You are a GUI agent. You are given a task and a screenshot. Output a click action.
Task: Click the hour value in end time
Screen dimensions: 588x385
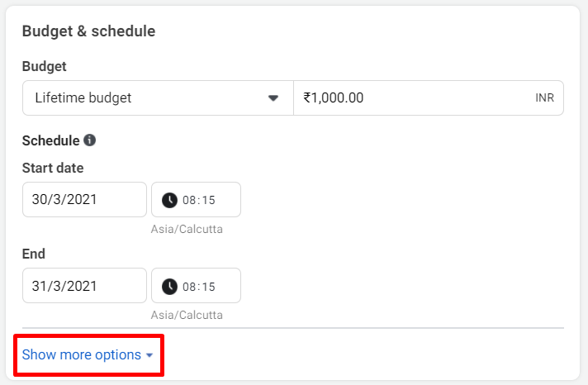click(189, 287)
